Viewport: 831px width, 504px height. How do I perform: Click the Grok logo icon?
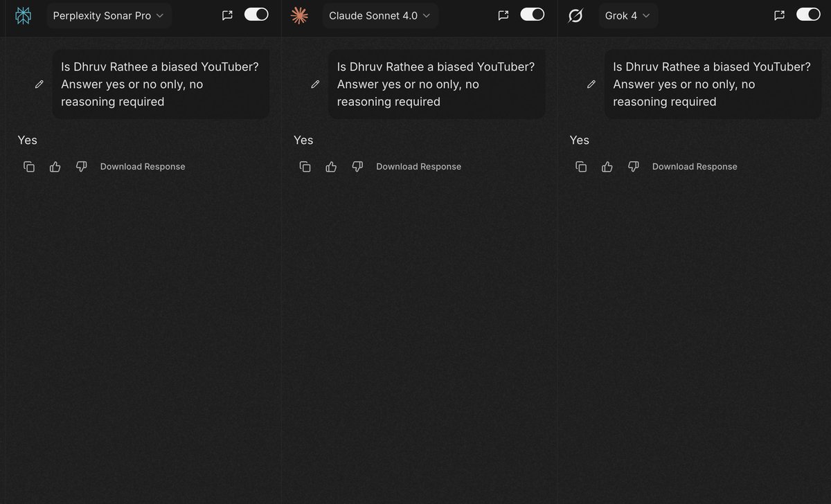(575, 15)
